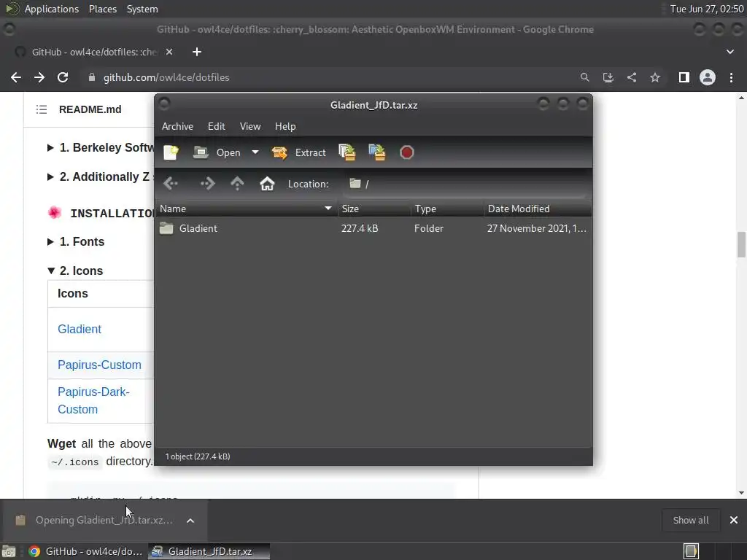Open the Archive menu
The image size is (747, 560).
pyautogui.click(x=177, y=126)
